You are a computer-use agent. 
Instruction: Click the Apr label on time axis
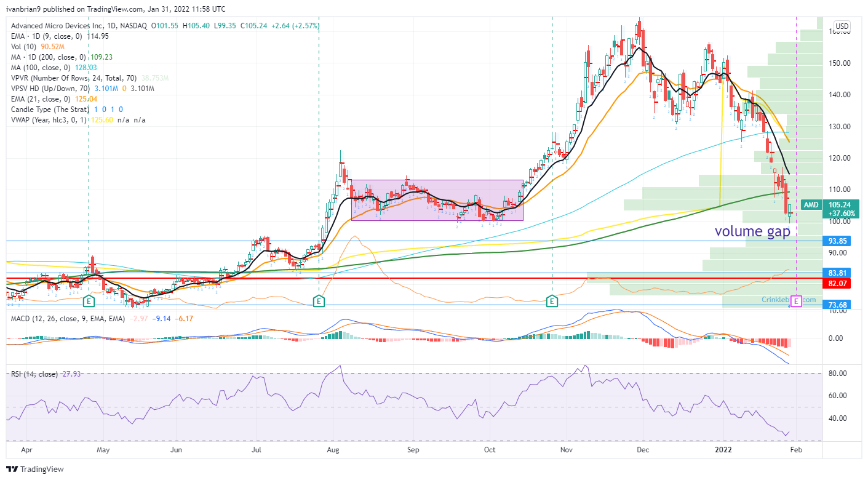pos(27,450)
